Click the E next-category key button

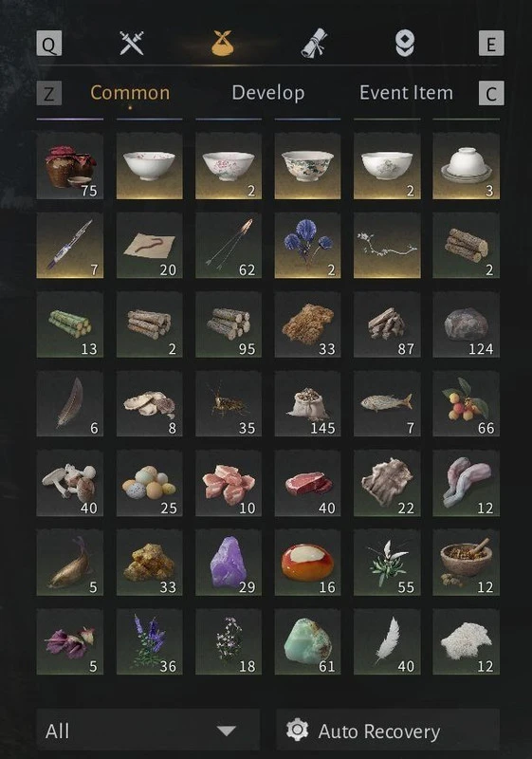click(491, 44)
